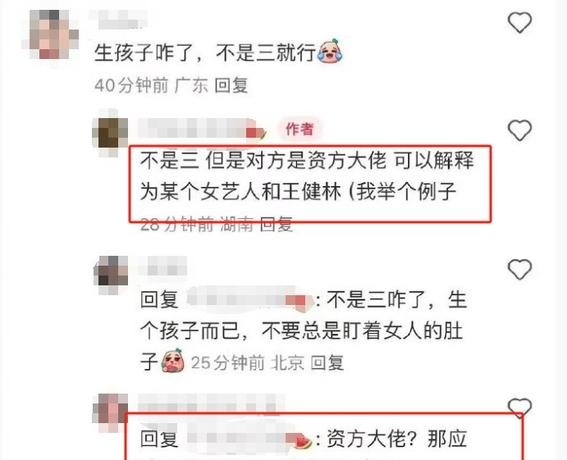
Task: Open the author's avatar
Action: click(x=110, y=133)
